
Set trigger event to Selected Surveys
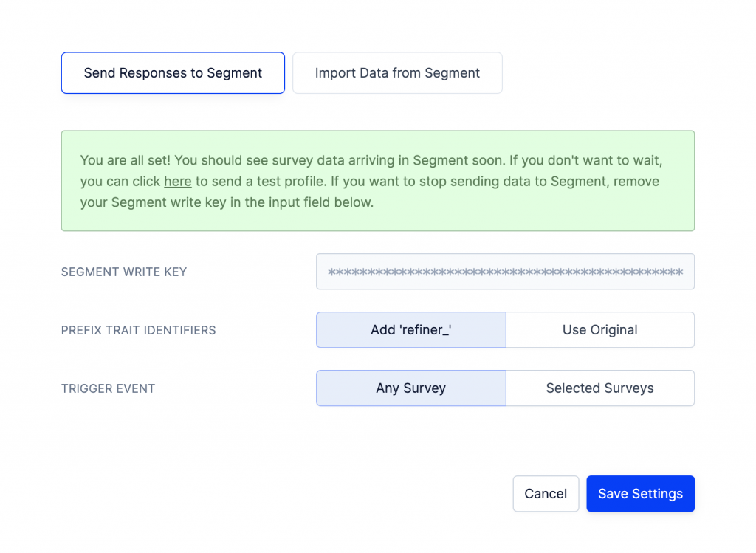coord(600,388)
